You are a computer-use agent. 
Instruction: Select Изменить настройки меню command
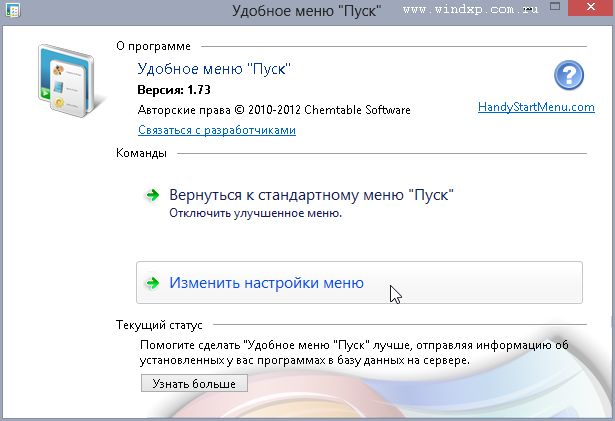pos(359,282)
